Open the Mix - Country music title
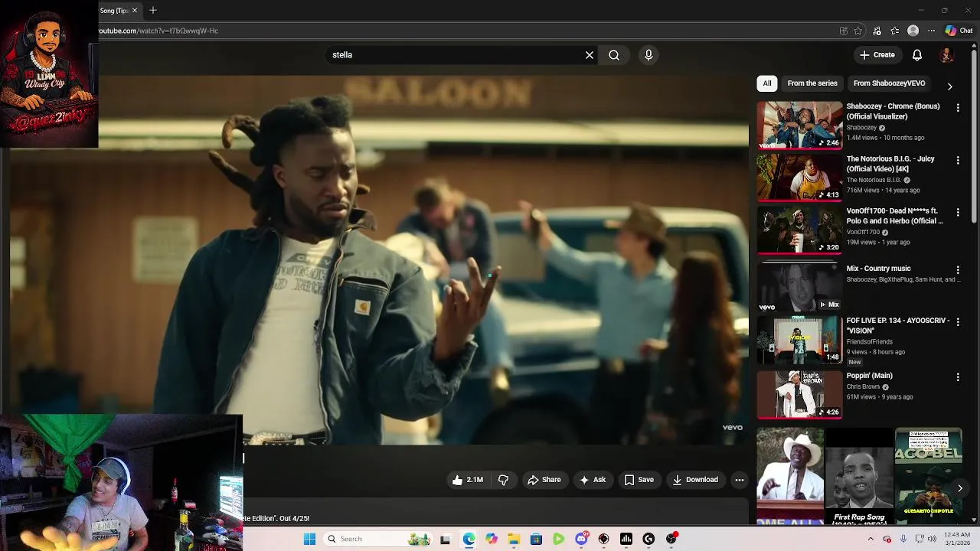The height and width of the screenshot is (551, 980). tap(878, 269)
